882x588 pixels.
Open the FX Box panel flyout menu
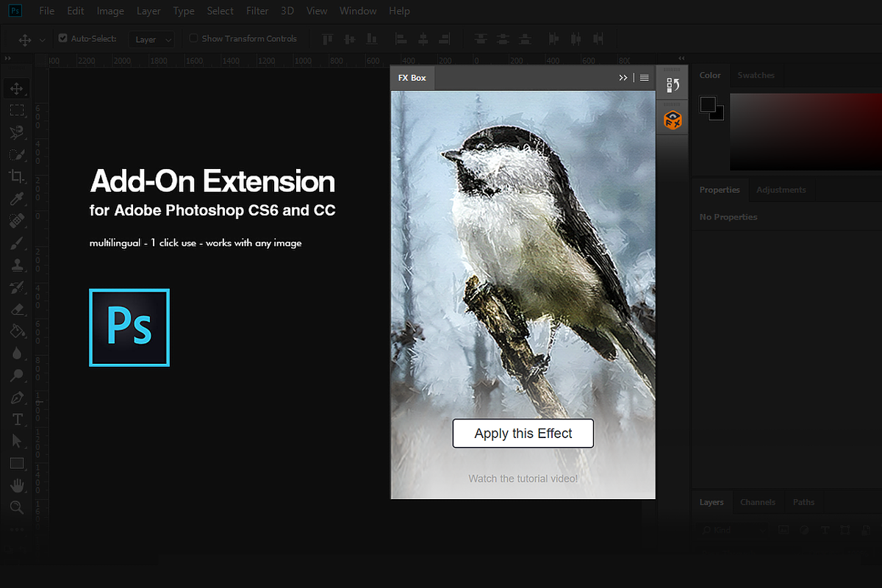pos(645,77)
